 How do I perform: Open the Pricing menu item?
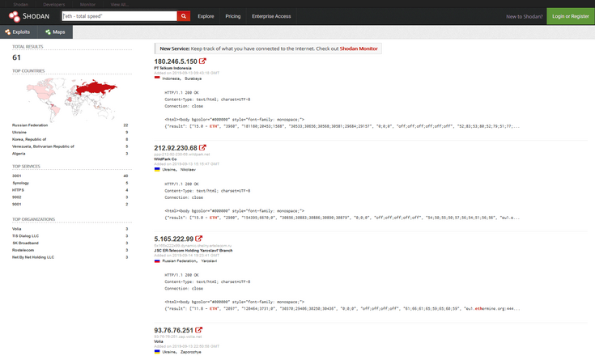coord(233,16)
